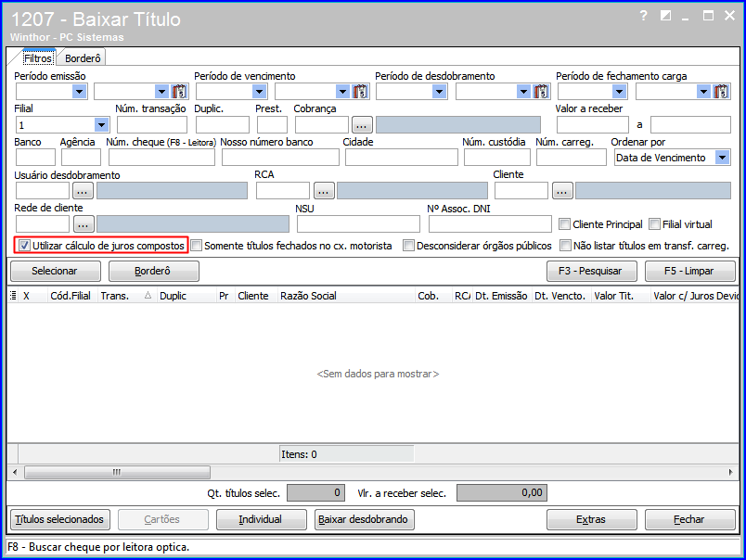The width and height of the screenshot is (746, 560).
Task: Click the Prest. input field
Action: click(272, 125)
